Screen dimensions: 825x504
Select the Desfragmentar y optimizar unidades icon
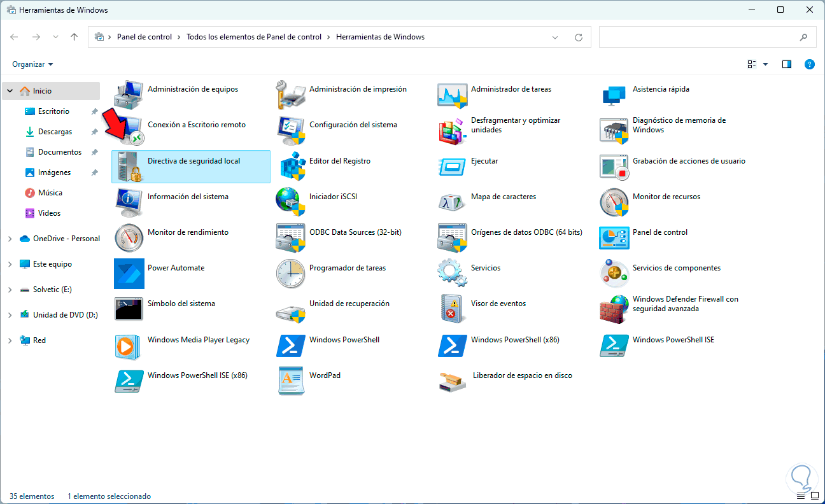[x=453, y=130]
